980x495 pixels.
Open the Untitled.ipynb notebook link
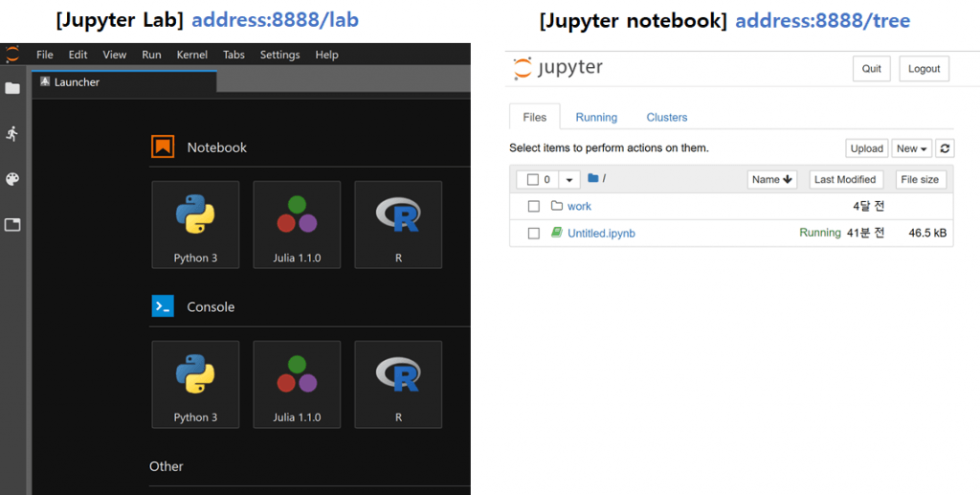[x=601, y=233]
